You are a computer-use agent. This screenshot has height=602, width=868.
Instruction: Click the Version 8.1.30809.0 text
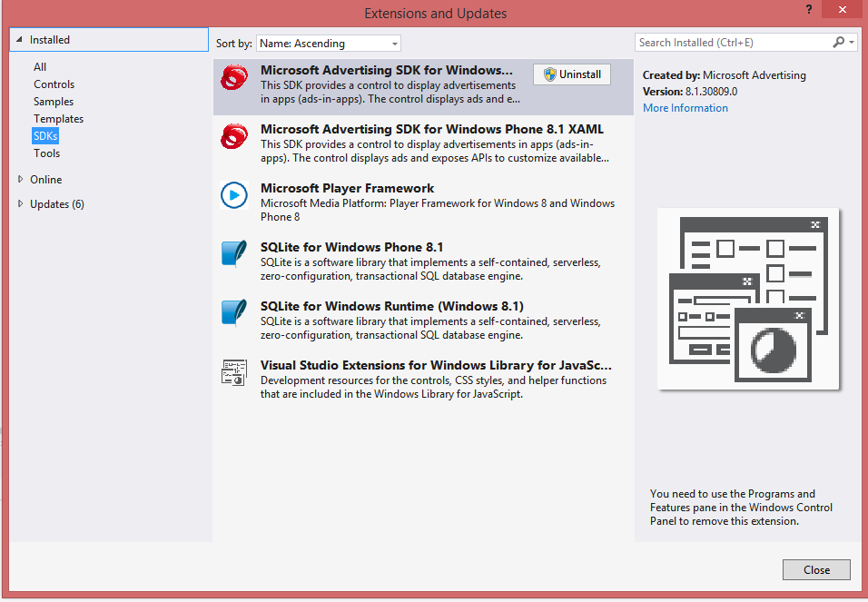coord(690,92)
